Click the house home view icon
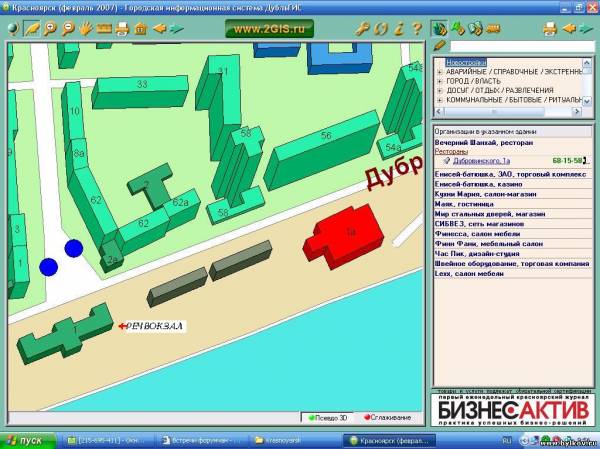Viewport: 600px width, 449px height. coord(140,29)
